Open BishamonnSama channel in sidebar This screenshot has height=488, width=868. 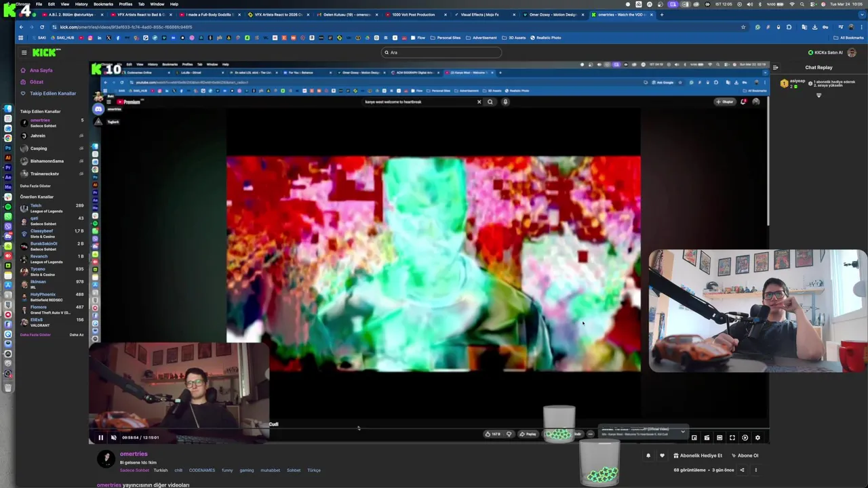[x=52, y=161]
